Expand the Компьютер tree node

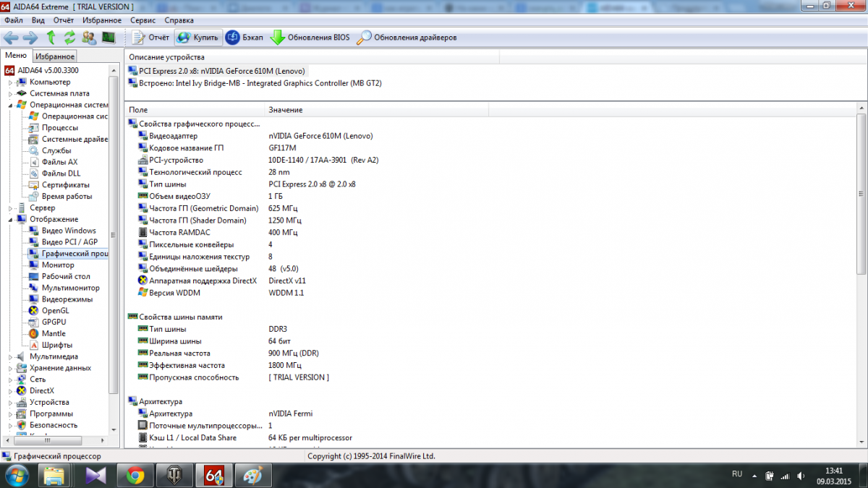10,82
